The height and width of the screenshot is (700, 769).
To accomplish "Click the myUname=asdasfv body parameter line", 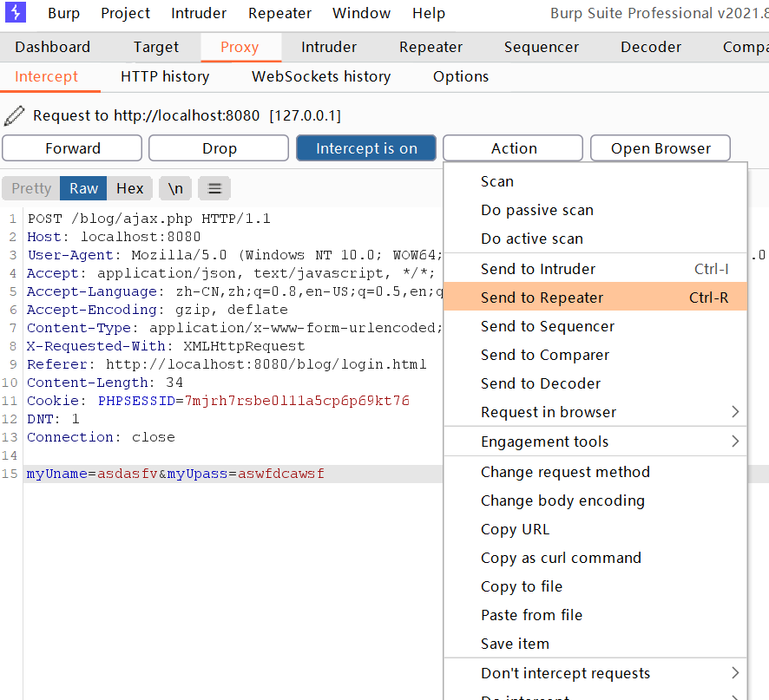I will point(175,474).
